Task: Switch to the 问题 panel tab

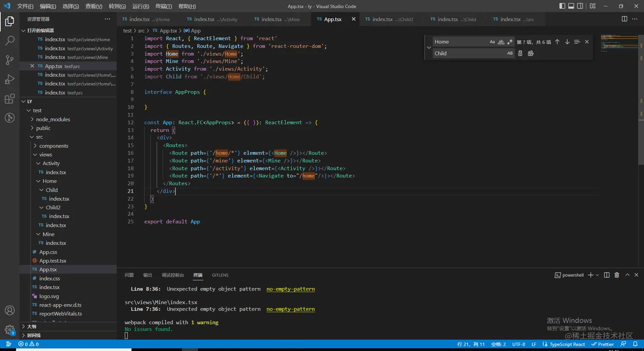Action: (129, 275)
